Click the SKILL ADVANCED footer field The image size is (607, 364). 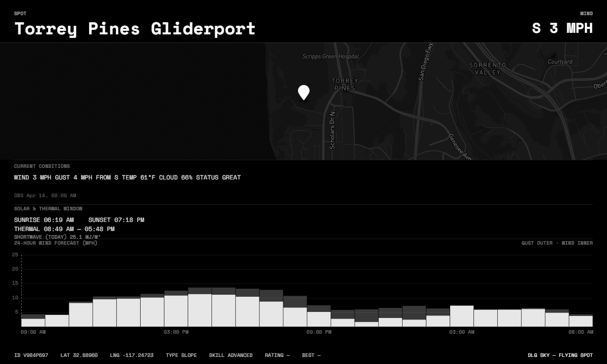(230, 355)
